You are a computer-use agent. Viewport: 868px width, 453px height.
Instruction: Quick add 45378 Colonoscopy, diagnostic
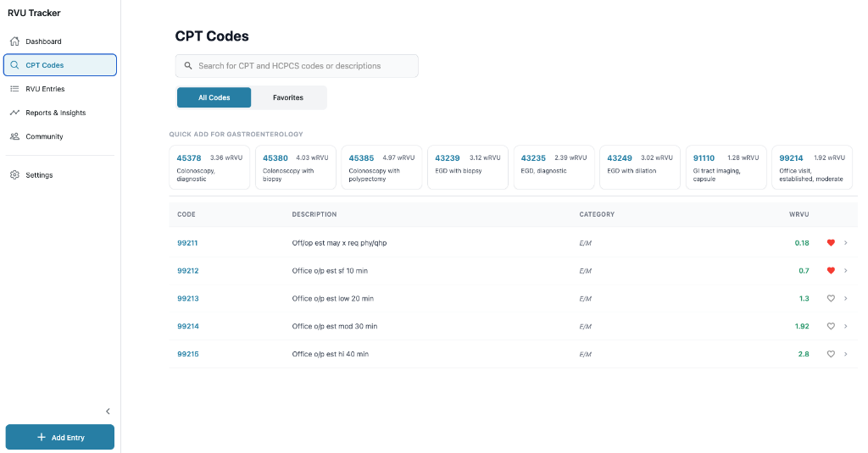(x=209, y=167)
